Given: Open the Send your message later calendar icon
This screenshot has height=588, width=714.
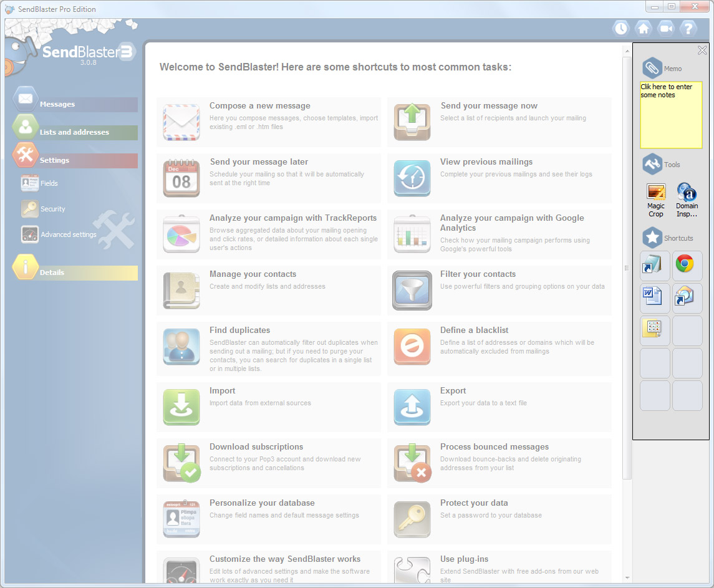Looking at the screenshot, I should [x=181, y=178].
